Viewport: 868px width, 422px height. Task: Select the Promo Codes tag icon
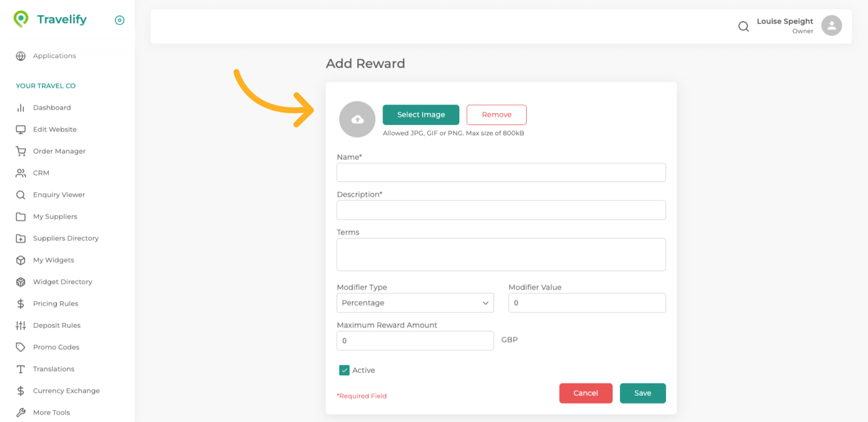21,347
